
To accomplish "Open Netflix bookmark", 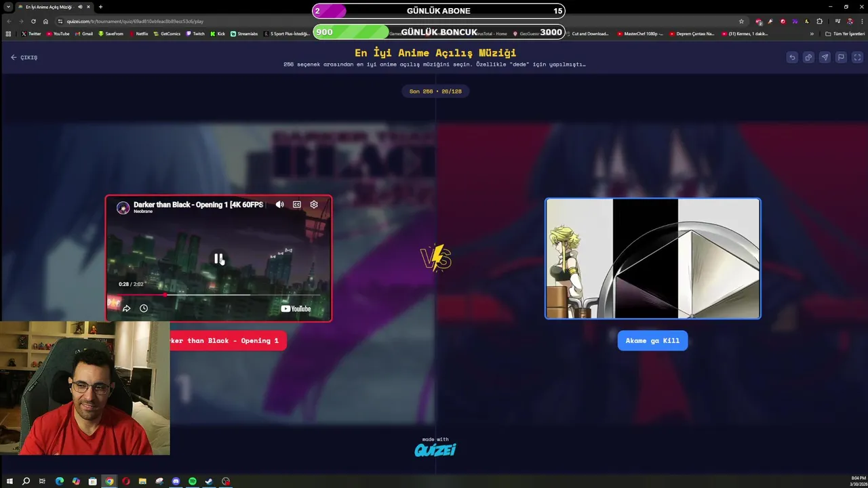I will click(x=138, y=34).
